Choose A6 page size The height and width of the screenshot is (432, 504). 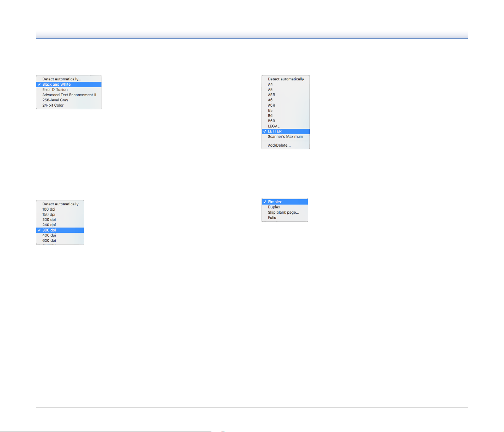point(285,100)
